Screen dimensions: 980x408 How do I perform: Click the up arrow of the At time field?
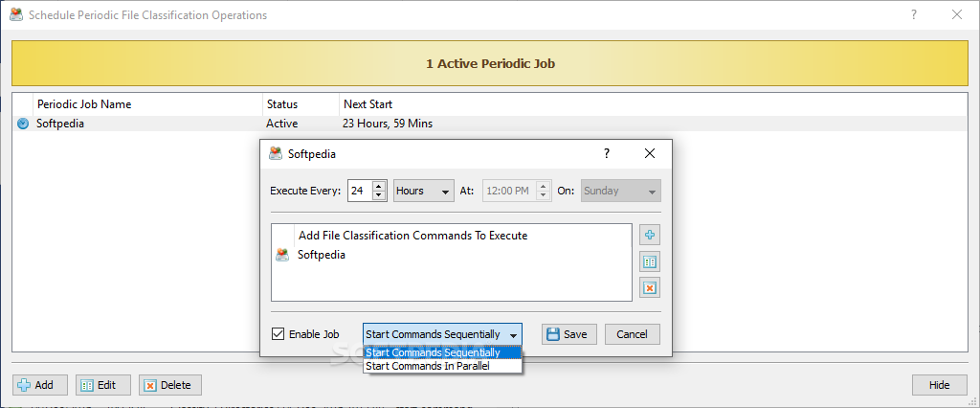pyautogui.click(x=544, y=186)
